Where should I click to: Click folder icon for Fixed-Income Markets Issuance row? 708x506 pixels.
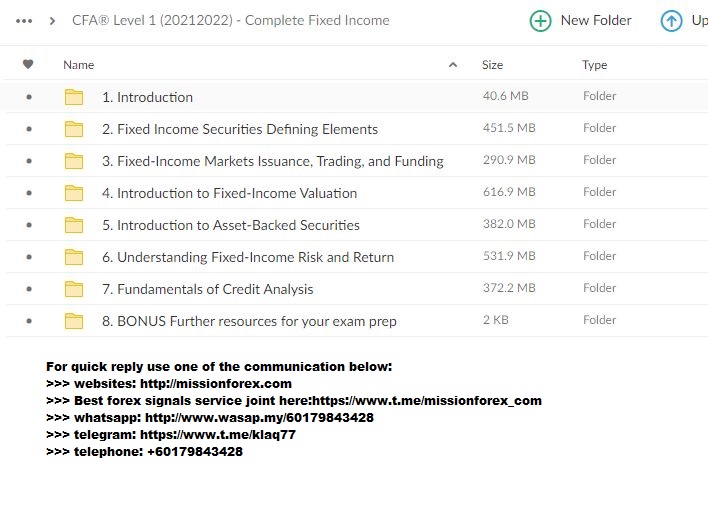(74, 161)
